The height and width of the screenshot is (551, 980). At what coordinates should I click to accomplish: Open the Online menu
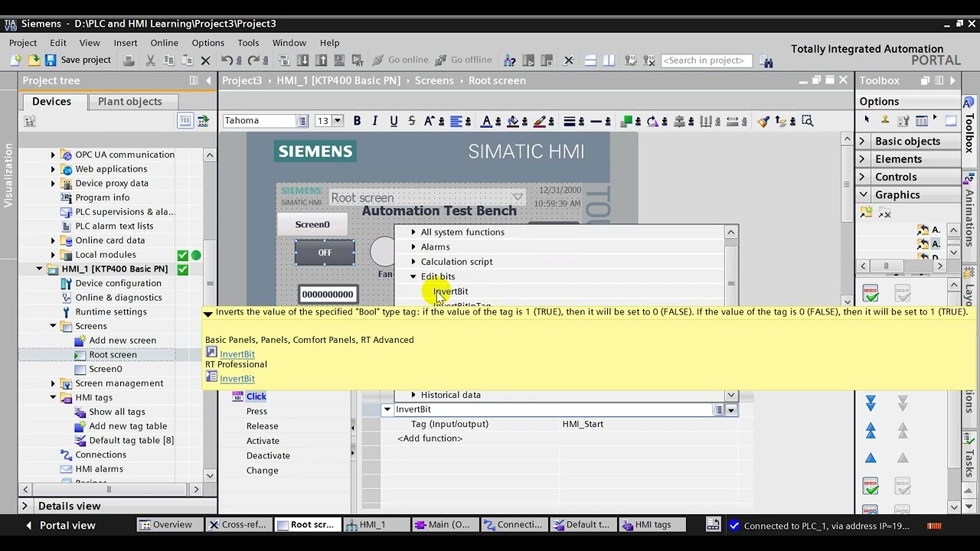point(164,43)
